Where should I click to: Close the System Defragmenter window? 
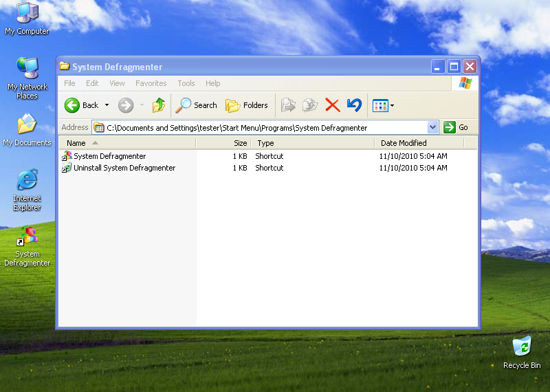click(470, 66)
